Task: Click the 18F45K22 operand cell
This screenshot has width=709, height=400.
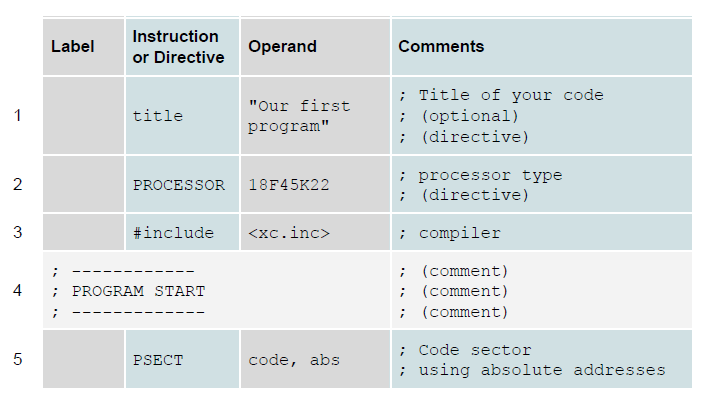Action: [x=315, y=184]
